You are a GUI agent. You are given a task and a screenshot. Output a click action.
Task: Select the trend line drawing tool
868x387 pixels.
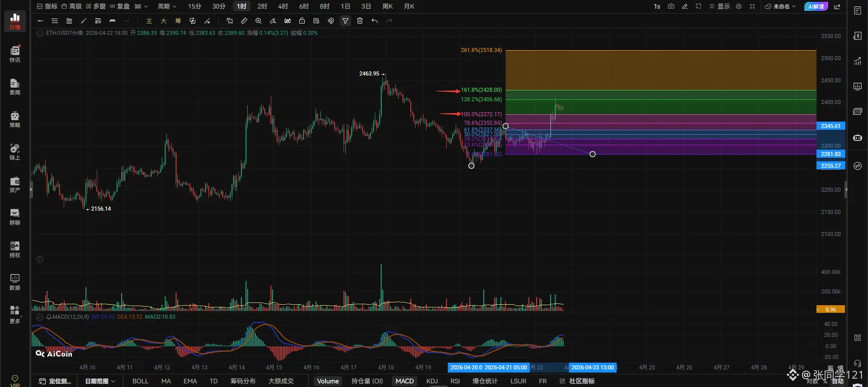tap(84, 21)
